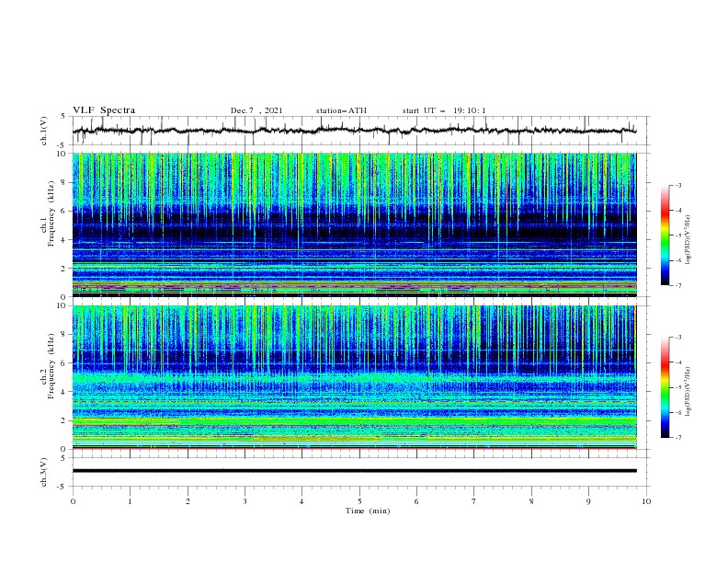This screenshot has width=728, height=563.
Task: Click ch.2 frequency tick label "6"
Action: (x=64, y=363)
